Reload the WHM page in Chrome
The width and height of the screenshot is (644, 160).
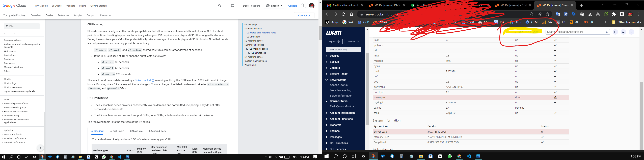(x=343, y=14)
